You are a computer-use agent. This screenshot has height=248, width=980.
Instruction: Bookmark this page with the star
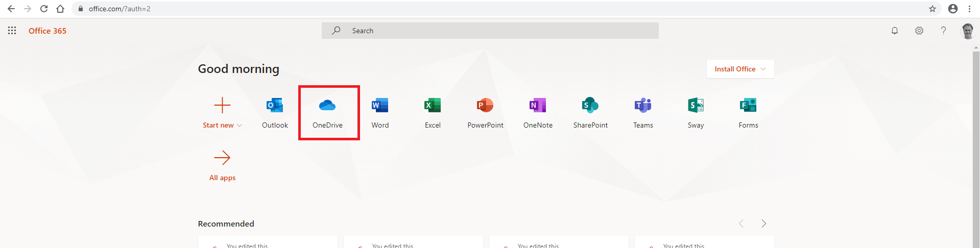coord(933,9)
